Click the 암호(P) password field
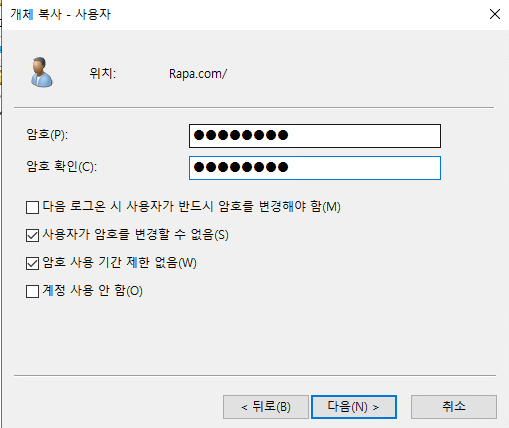This screenshot has height=428, width=509. (x=315, y=136)
